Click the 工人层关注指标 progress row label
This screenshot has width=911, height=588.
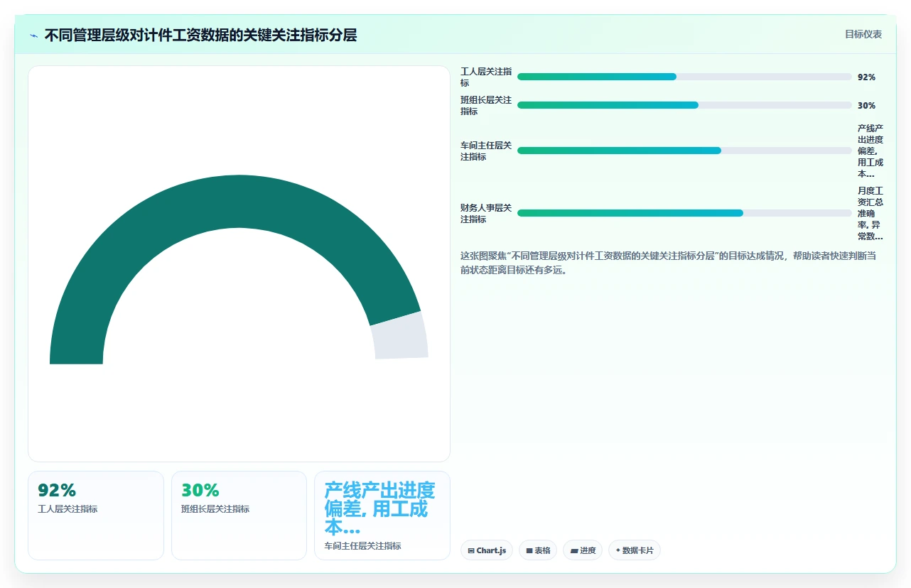coord(486,77)
